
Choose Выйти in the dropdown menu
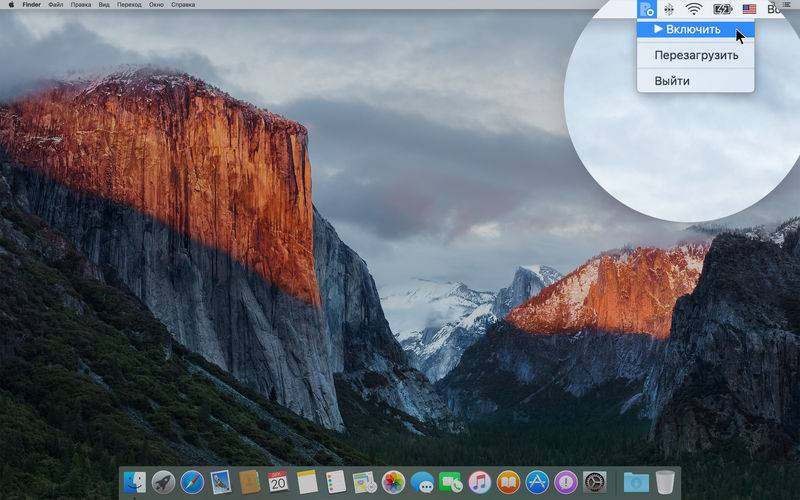coord(696,81)
